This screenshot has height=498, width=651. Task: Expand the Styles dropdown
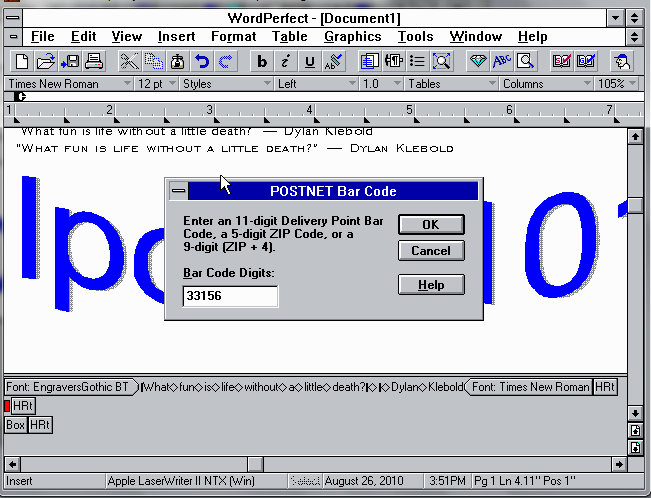pos(226,84)
